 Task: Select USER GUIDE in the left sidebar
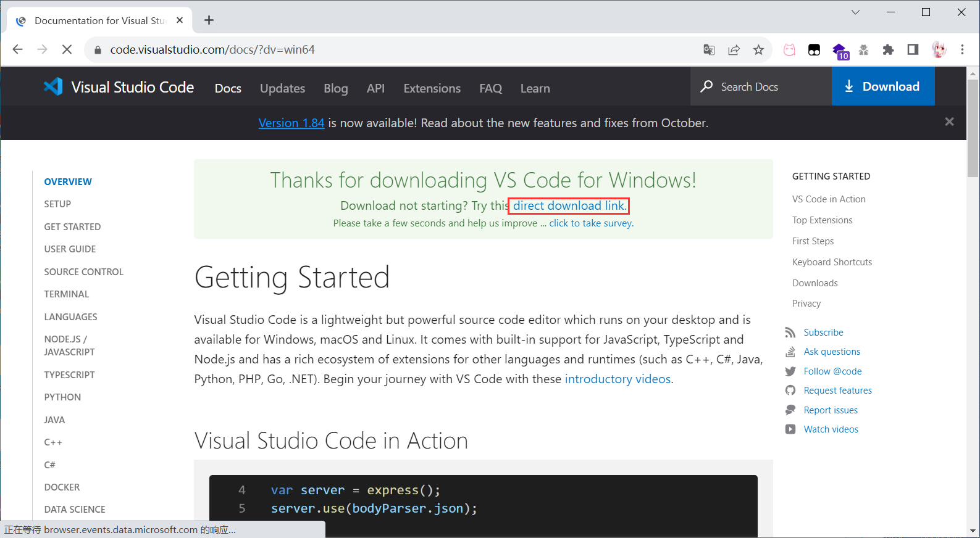point(70,249)
